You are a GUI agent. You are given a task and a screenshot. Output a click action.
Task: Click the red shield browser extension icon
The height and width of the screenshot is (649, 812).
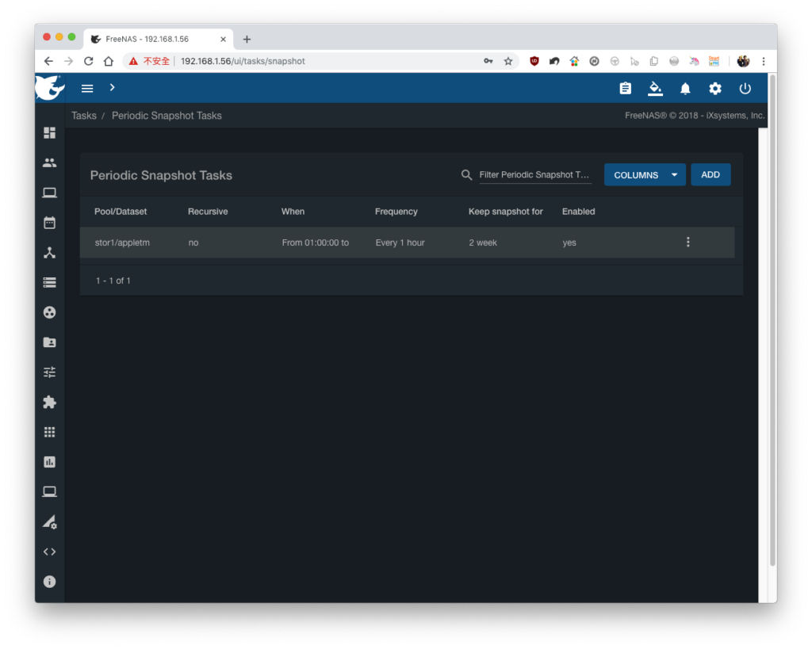click(534, 61)
